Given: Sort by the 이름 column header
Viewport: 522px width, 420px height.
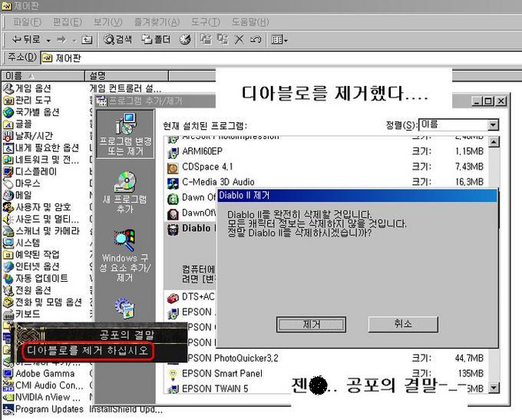Looking at the screenshot, I should [43, 76].
